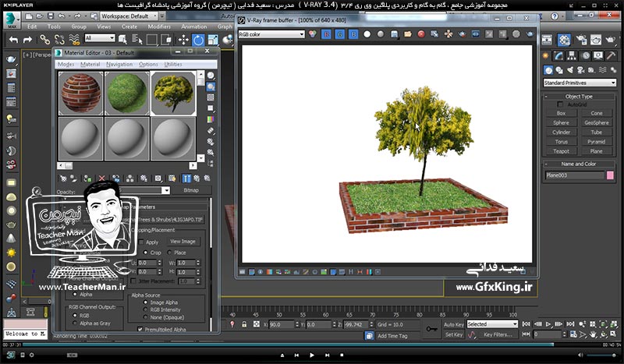Click player Play button

pos(311,355)
